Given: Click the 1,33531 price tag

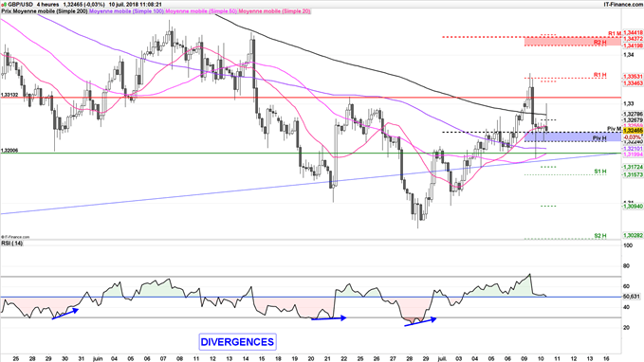Looking at the screenshot, I should click(x=633, y=77).
